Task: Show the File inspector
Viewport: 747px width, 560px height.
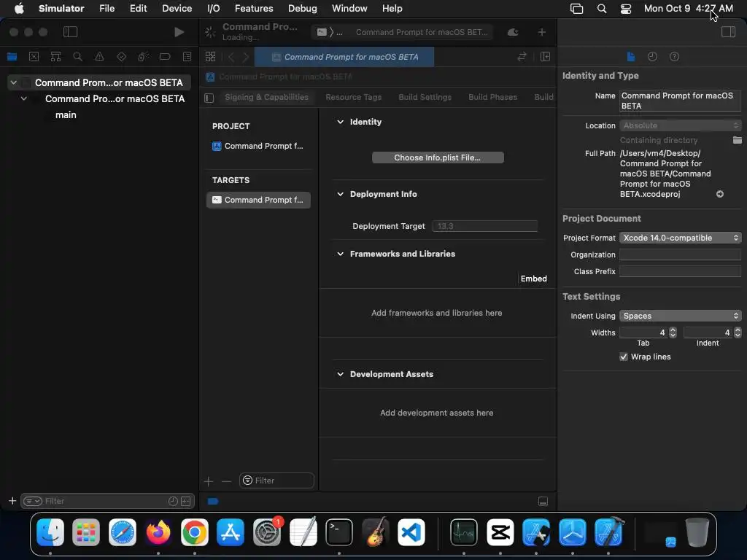Action: coord(631,57)
